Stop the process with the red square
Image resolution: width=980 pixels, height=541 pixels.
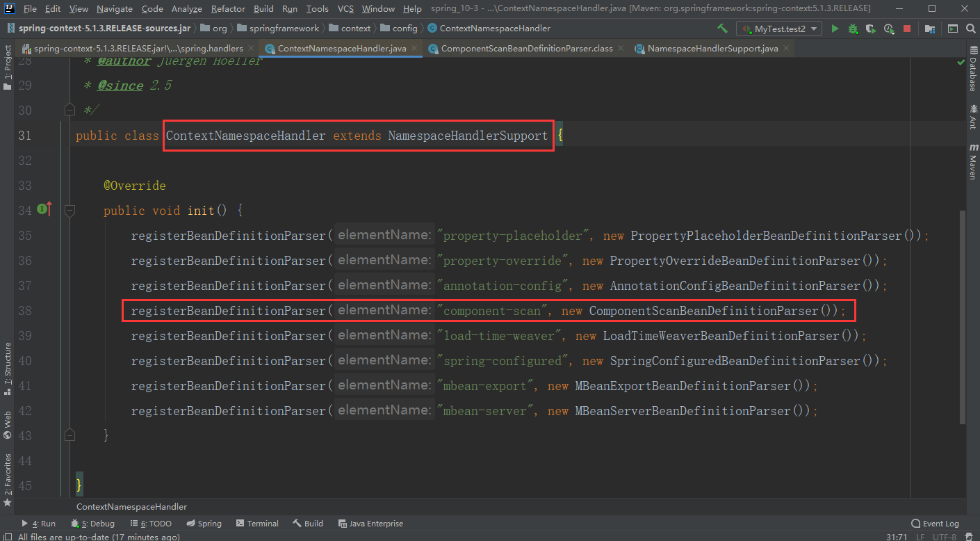point(907,29)
